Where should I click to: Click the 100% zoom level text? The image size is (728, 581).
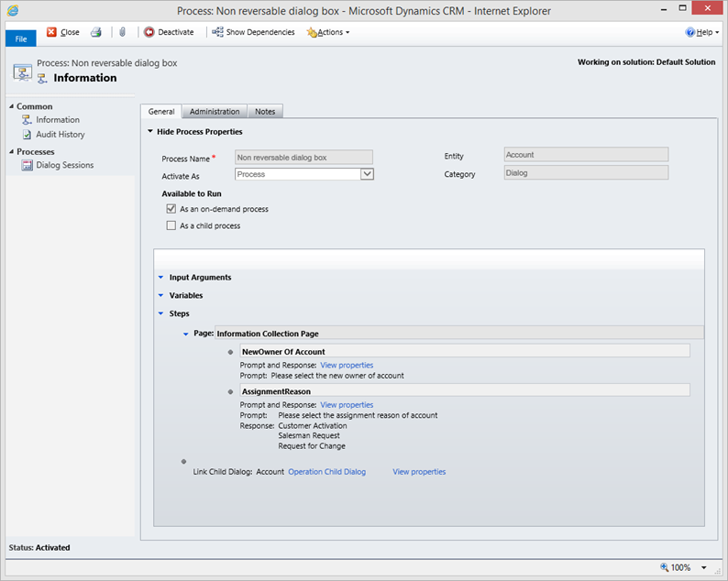[x=680, y=567]
